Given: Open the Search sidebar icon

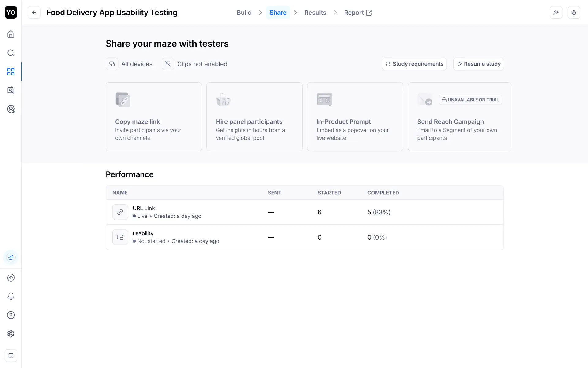Looking at the screenshot, I should (11, 53).
